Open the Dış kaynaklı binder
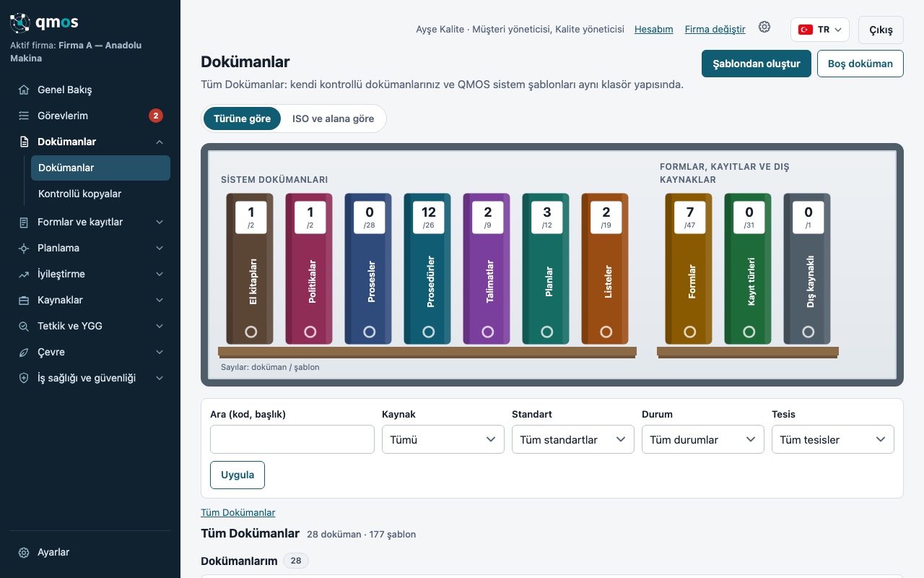This screenshot has width=924, height=578. click(807, 269)
